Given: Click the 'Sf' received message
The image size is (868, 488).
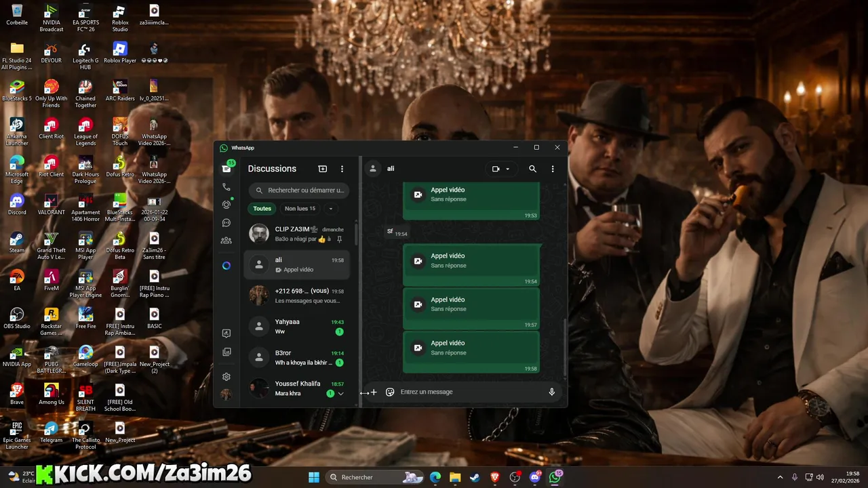Looking at the screenshot, I should coord(397,232).
